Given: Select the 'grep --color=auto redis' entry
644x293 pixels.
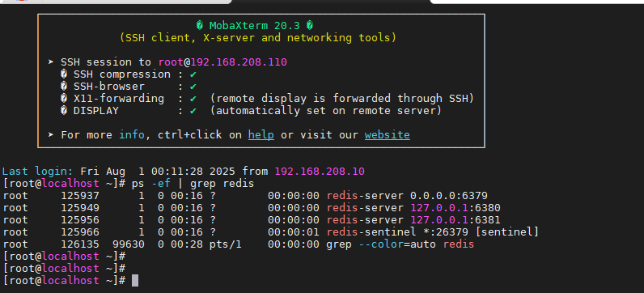Looking at the screenshot, I should 400,244.
